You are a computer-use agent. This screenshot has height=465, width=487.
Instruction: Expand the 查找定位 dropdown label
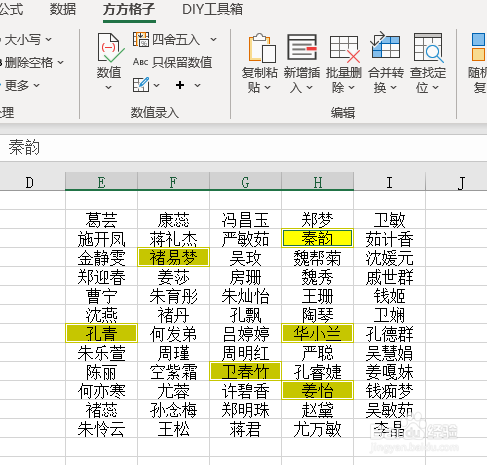coord(428,80)
